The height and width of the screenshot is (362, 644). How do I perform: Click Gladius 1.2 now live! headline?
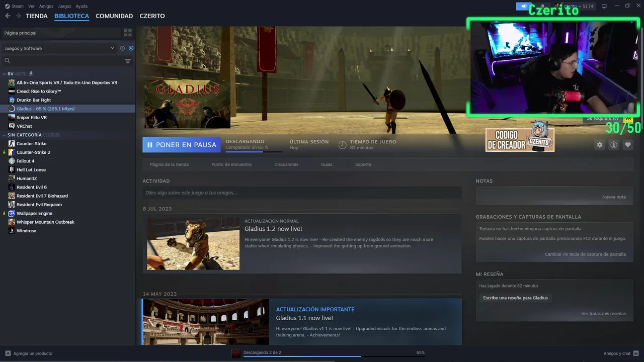(273, 229)
